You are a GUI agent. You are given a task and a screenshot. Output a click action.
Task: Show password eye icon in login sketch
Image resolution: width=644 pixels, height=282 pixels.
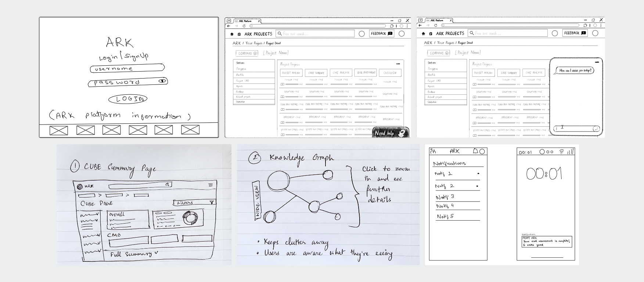pos(162,81)
